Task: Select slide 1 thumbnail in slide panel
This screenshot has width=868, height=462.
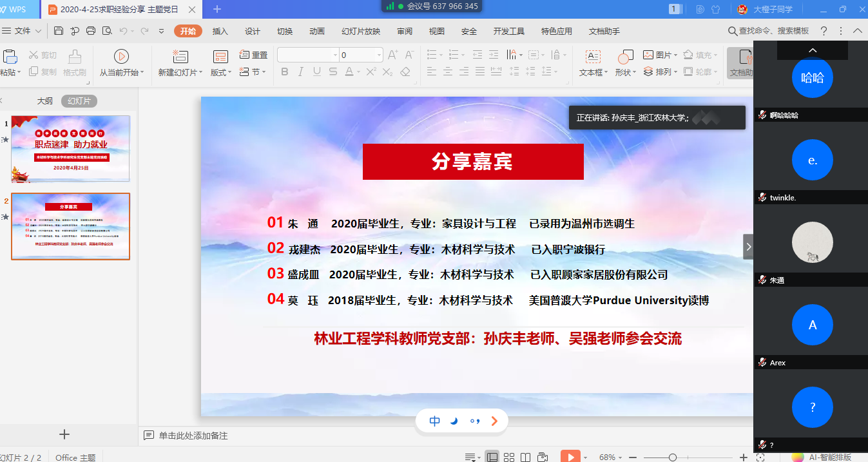Action: pos(71,149)
